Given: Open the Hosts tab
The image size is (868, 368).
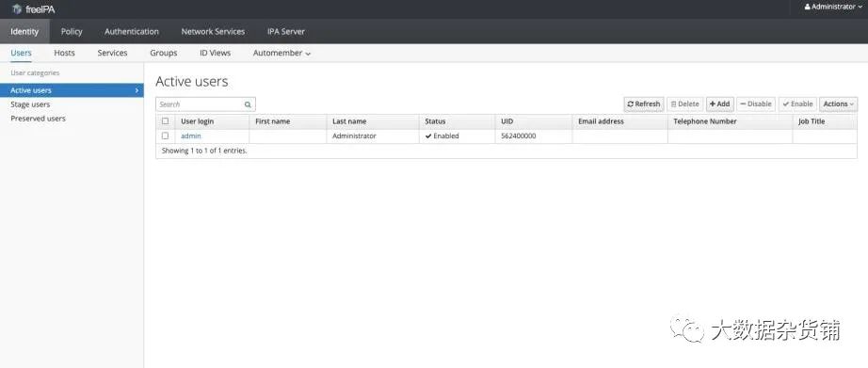Looking at the screenshot, I should click(x=64, y=53).
